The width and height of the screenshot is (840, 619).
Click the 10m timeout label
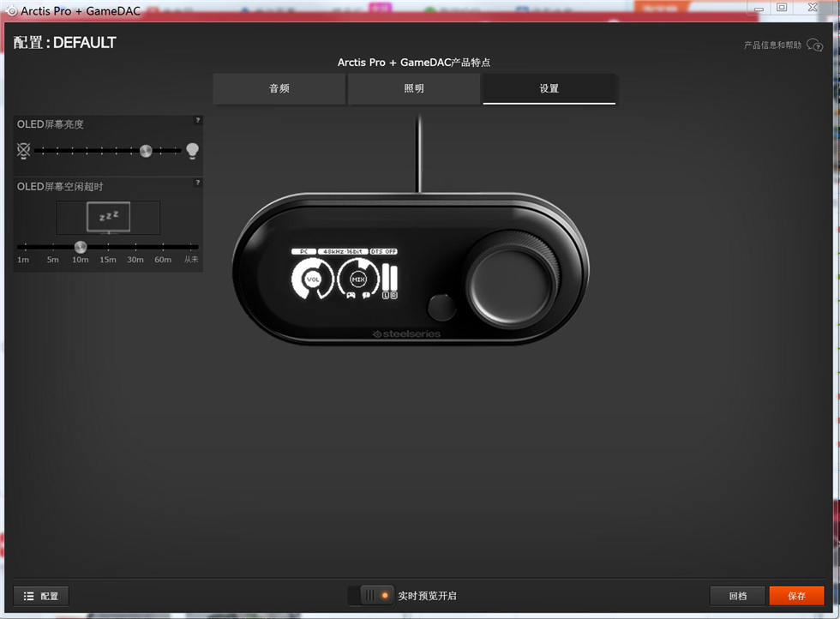(81, 260)
